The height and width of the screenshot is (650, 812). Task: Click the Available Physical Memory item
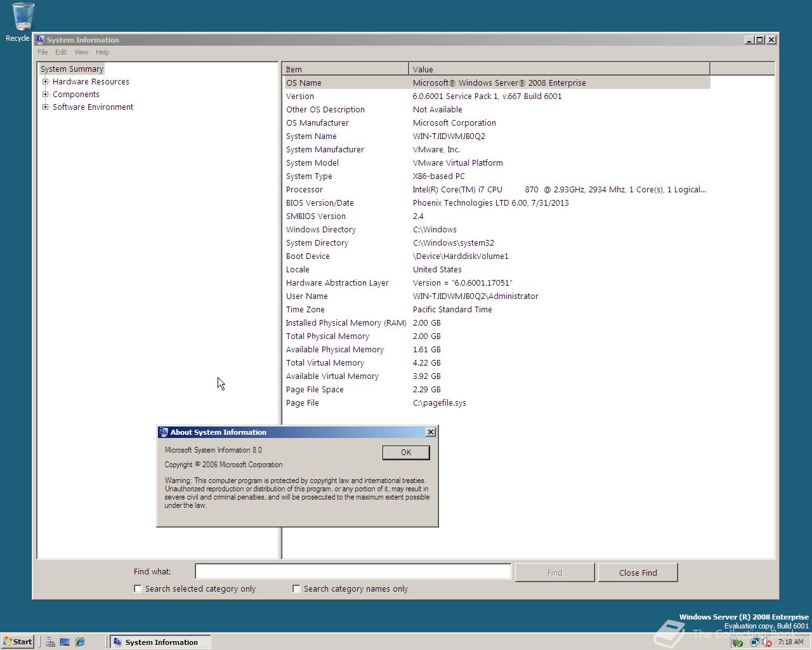point(334,349)
